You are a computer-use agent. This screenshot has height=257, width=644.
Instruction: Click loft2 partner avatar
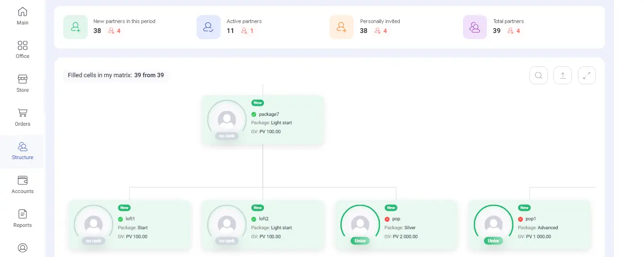click(x=227, y=224)
